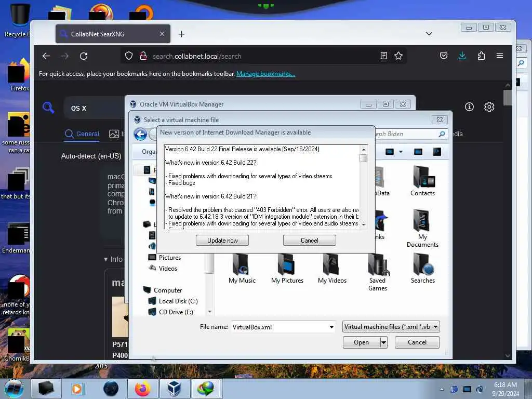This screenshot has width=532, height=399.
Task: Open the My Documents folder
Action: 422,229
